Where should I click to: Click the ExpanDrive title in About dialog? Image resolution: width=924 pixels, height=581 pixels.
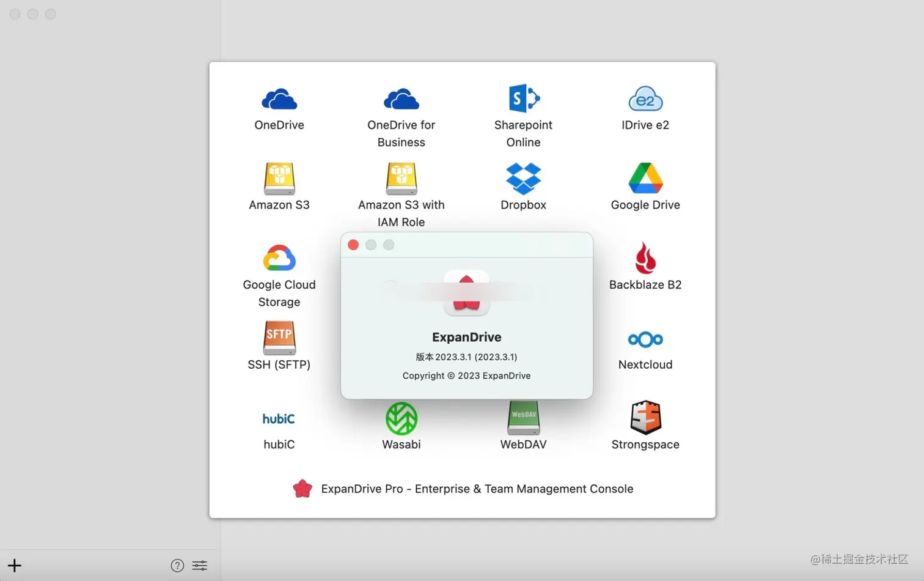[x=467, y=337]
